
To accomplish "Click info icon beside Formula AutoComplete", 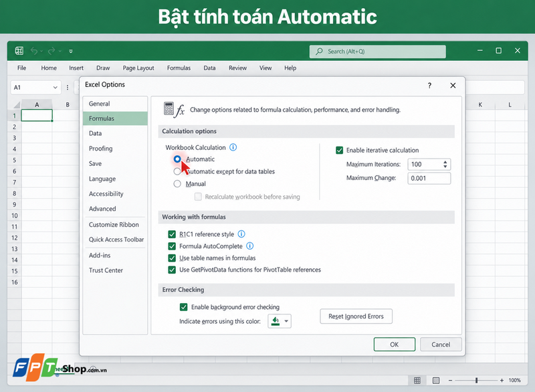I will (x=249, y=246).
